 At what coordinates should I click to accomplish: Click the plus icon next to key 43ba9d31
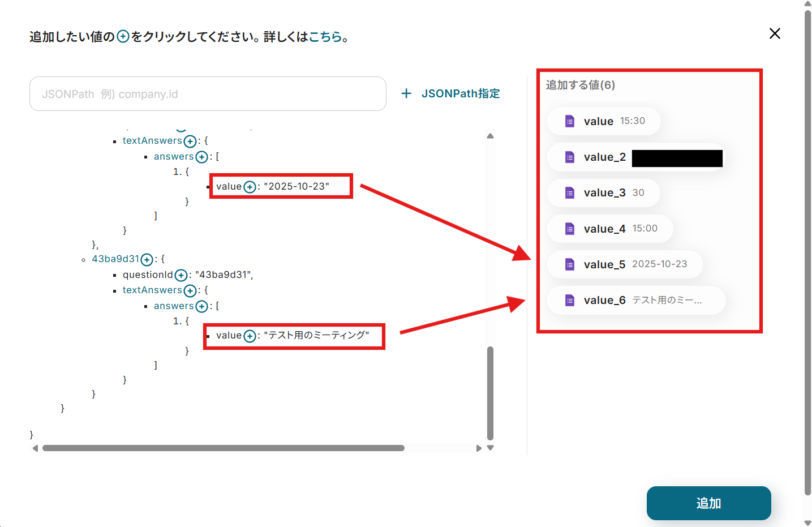pyautogui.click(x=147, y=259)
